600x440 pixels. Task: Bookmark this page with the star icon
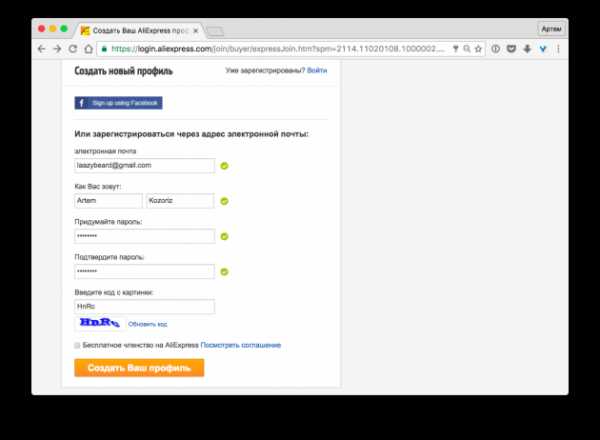click(478, 49)
